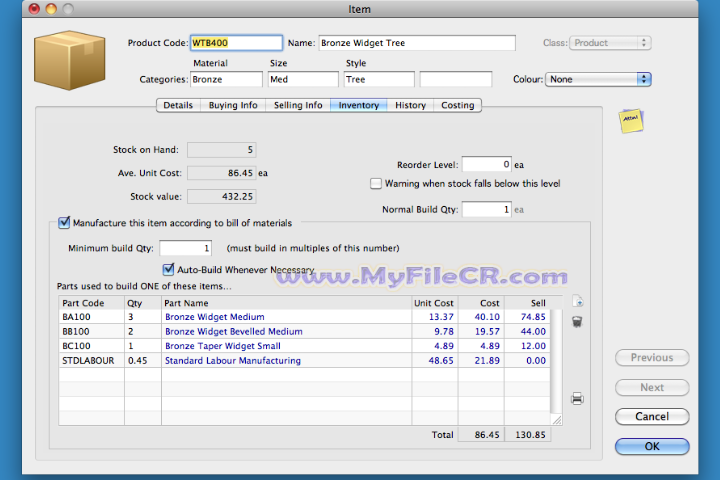This screenshot has height=480, width=720.
Task: Click the Material category field Bronze
Action: pos(226,79)
